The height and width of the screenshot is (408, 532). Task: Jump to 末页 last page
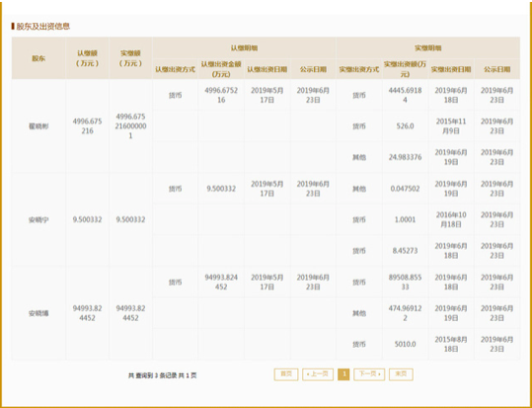coord(401,374)
